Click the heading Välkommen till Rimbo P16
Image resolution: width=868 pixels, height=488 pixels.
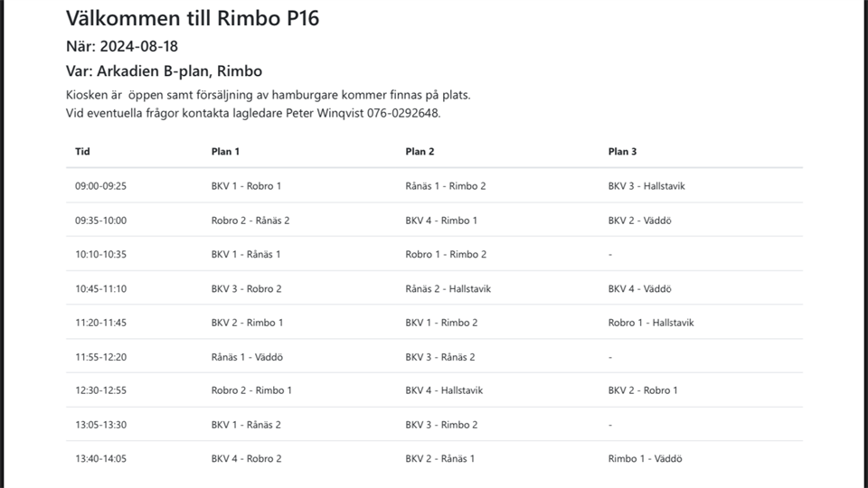[192, 17]
